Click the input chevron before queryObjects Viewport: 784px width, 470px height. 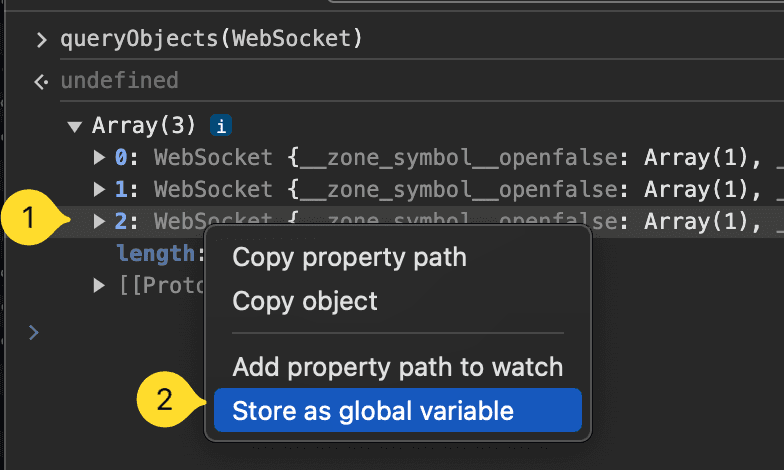coord(41,40)
